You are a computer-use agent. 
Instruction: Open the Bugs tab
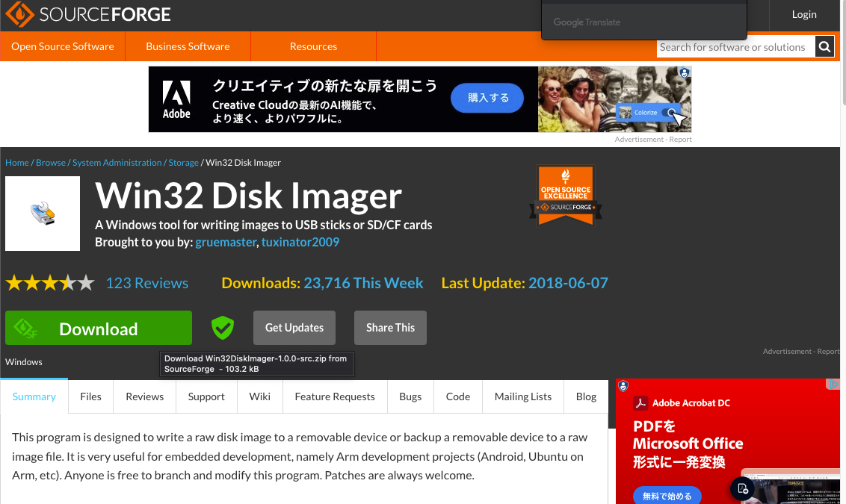[x=410, y=396]
